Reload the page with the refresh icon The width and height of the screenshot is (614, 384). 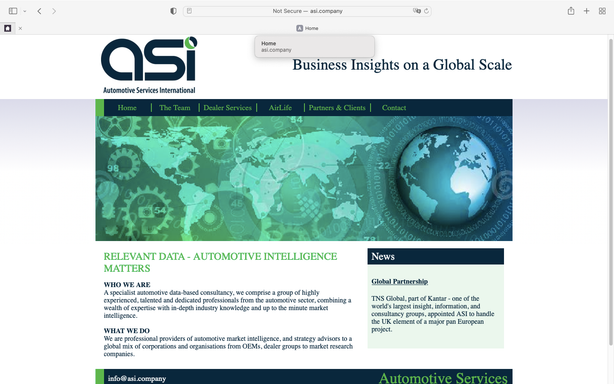426,11
